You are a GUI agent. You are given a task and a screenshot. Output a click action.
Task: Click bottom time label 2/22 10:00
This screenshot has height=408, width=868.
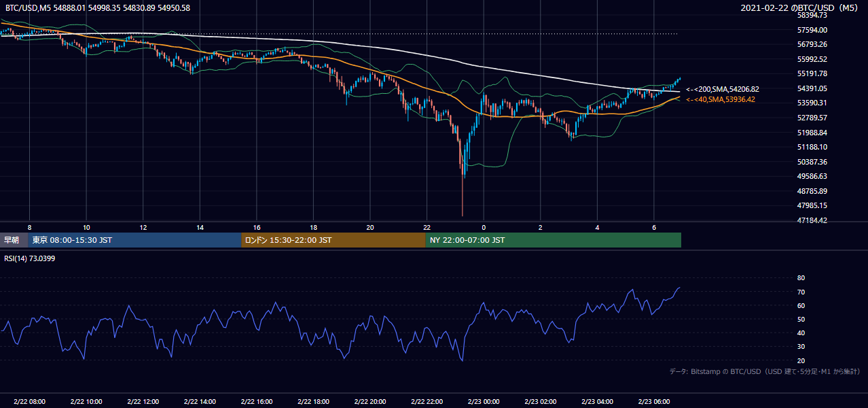tap(86, 401)
